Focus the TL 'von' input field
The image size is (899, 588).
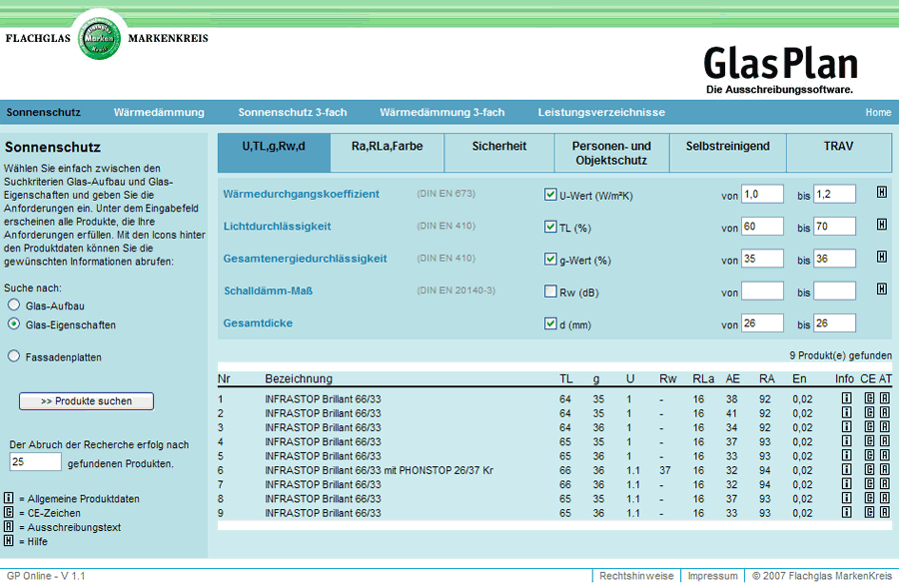762,226
